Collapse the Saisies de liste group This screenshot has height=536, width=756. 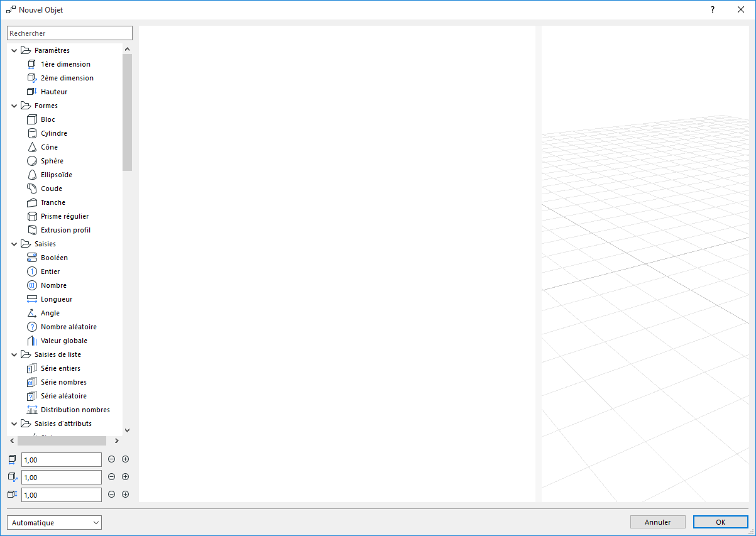coord(14,354)
